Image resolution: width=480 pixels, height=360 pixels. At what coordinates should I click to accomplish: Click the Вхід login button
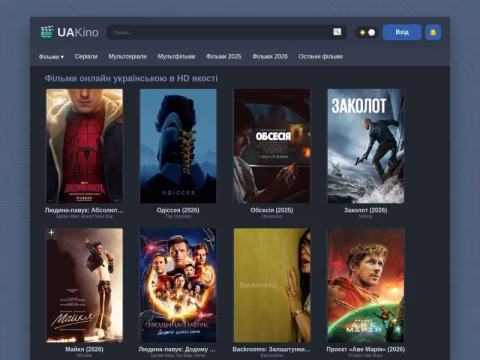402,32
